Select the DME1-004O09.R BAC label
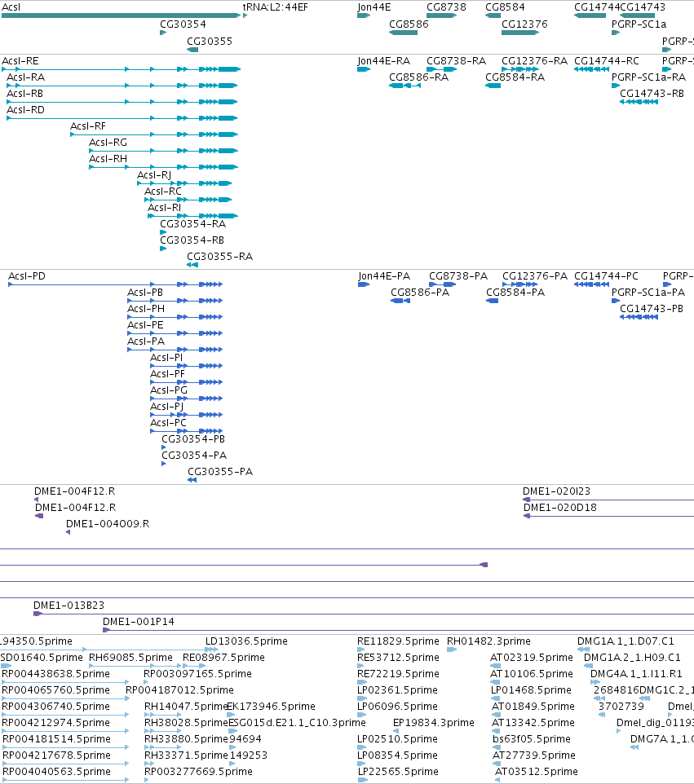The image size is (694, 784). (108, 524)
